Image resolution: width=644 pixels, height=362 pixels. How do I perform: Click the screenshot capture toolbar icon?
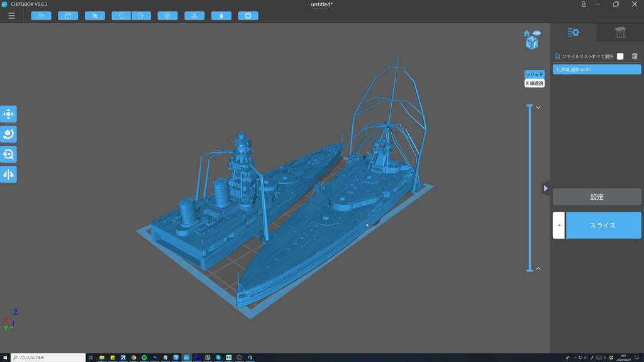pyautogui.click(x=95, y=16)
